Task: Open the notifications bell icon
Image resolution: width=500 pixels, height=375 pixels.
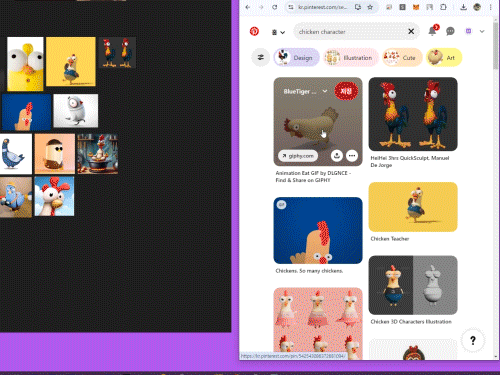Action: pos(432,31)
